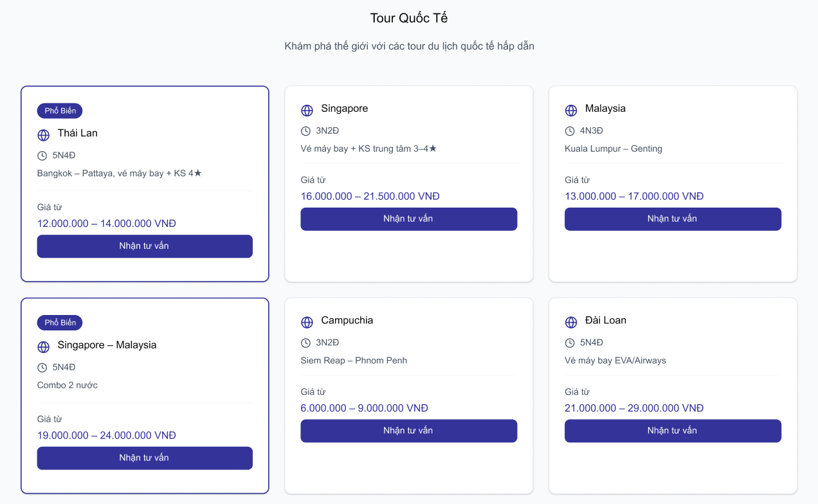
Task: Click the clock icon in the Campuchia card
Action: 305,343
